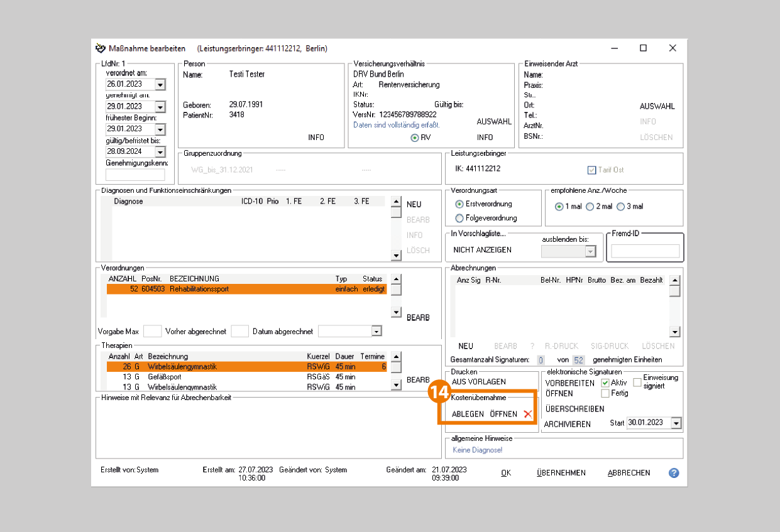Viewport: 780px width, 532px height.
Task: Expand the gültig/befristet bis date dropdown
Action: click(160, 152)
